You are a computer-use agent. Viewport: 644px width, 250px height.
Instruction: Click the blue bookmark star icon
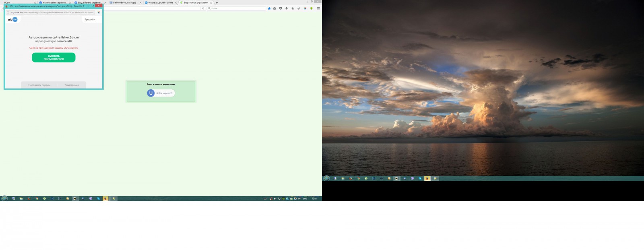[x=269, y=8]
